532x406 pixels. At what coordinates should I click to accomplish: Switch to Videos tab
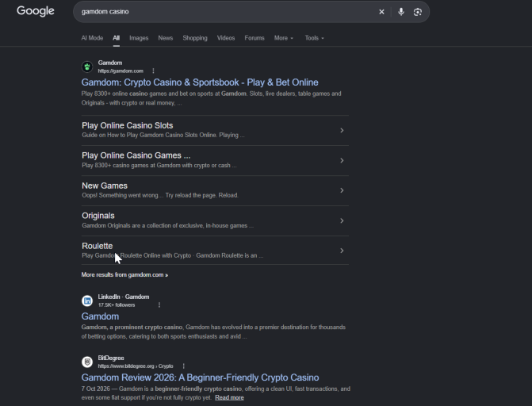coord(226,38)
